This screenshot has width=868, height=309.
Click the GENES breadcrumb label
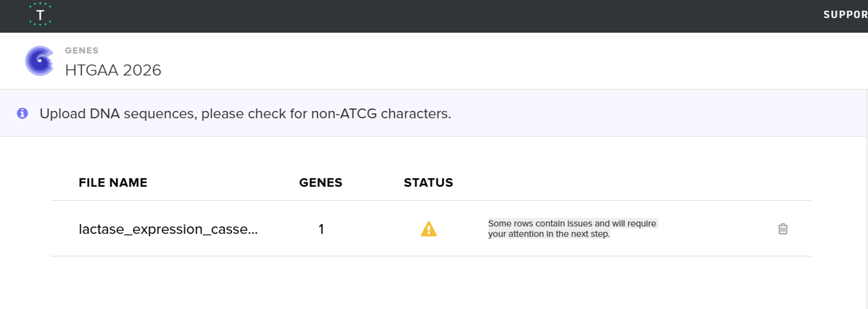pyautogui.click(x=82, y=50)
